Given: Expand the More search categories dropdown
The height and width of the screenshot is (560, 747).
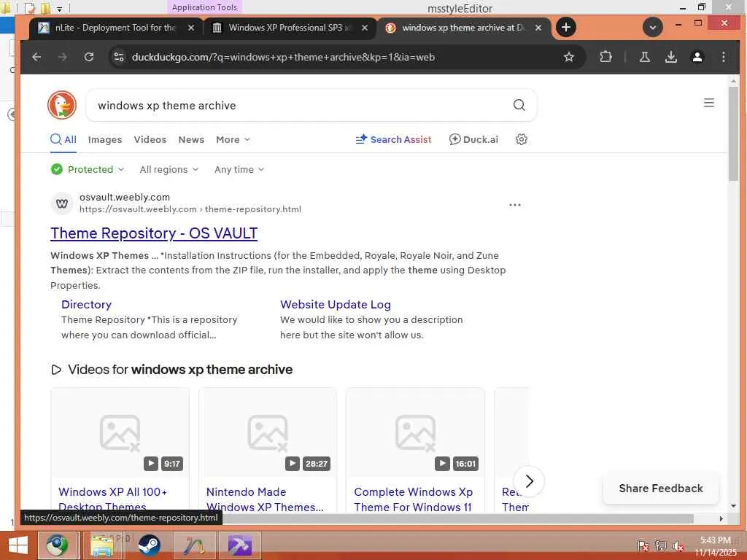Looking at the screenshot, I should tap(233, 139).
